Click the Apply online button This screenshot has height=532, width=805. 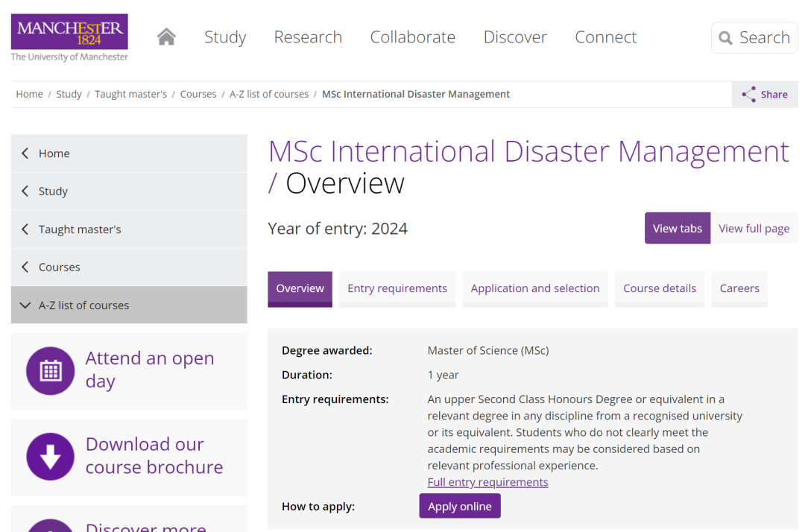(x=459, y=507)
